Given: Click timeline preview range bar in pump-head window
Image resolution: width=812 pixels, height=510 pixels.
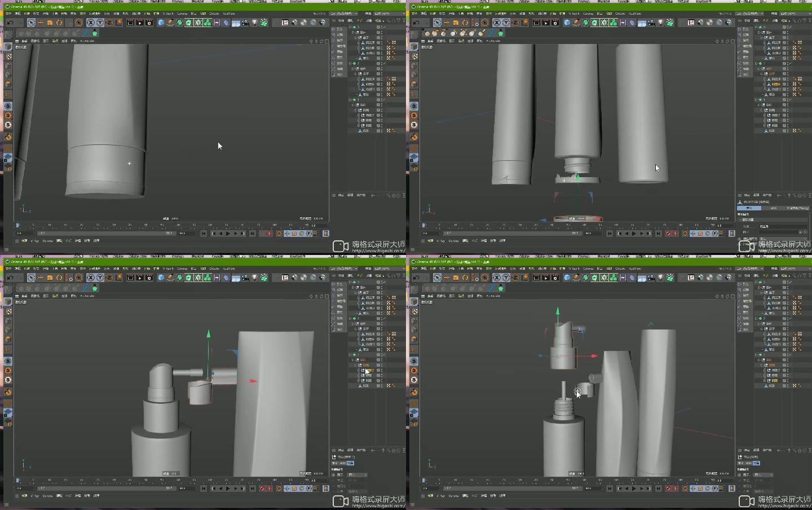Looking at the screenshot, I should [x=107, y=488].
